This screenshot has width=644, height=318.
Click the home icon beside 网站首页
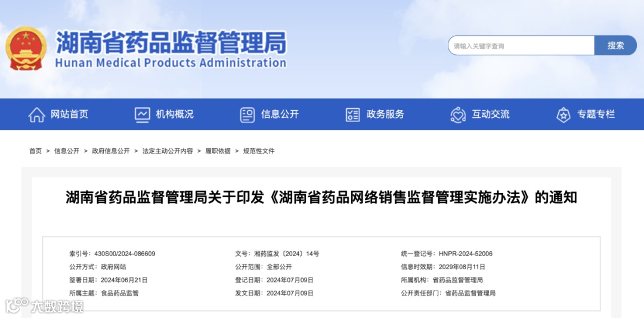click(x=36, y=114)
